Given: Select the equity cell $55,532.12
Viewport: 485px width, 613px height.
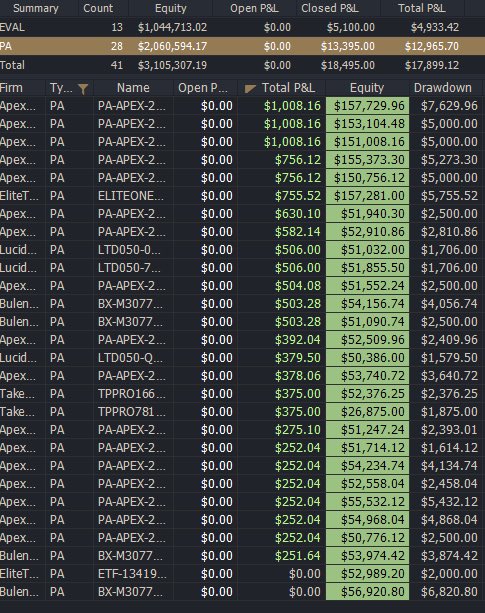Looking at the screenshot, I should coord(367,501).
